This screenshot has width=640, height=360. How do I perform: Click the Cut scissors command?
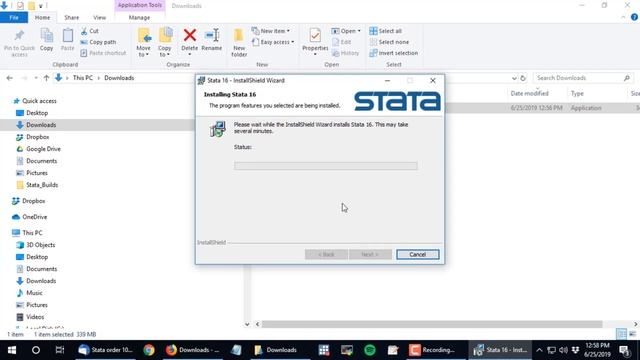pyautogui.click(x=90, y=31)
